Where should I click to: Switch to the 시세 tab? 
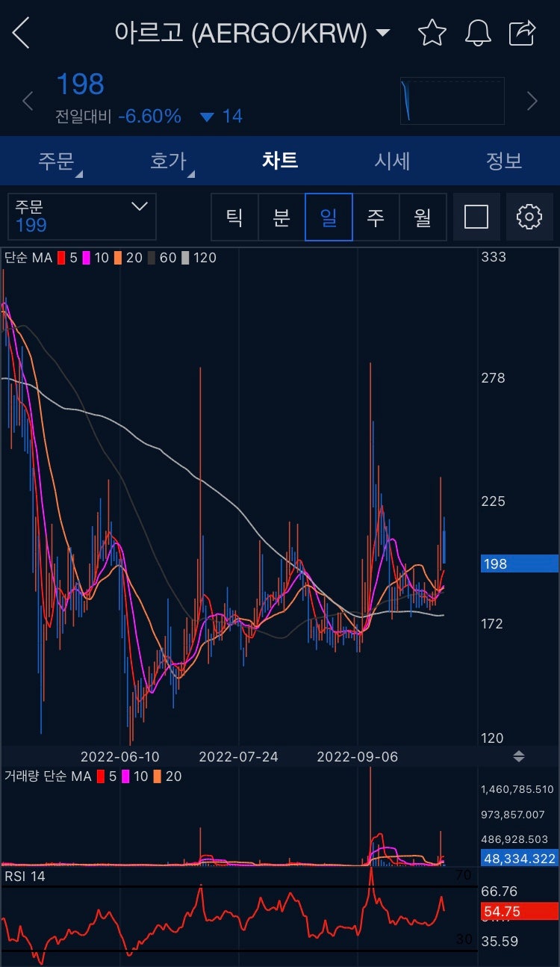click(x=392, y=161)
